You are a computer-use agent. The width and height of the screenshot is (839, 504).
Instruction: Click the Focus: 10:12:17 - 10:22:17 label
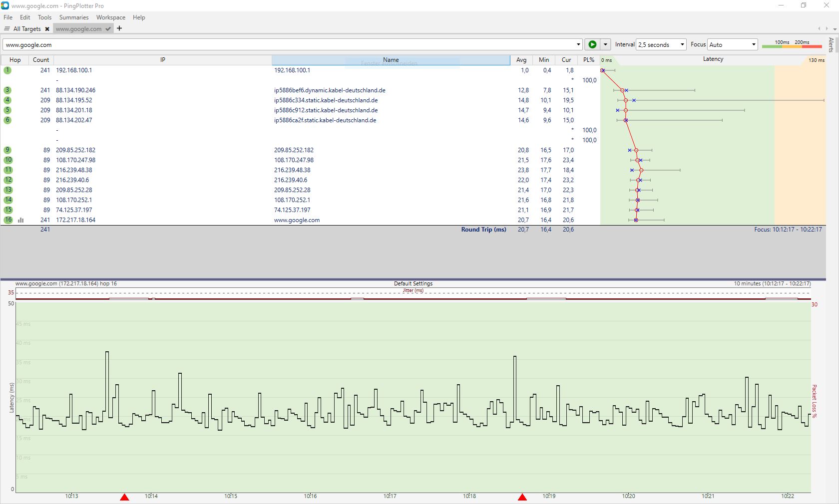788,230
